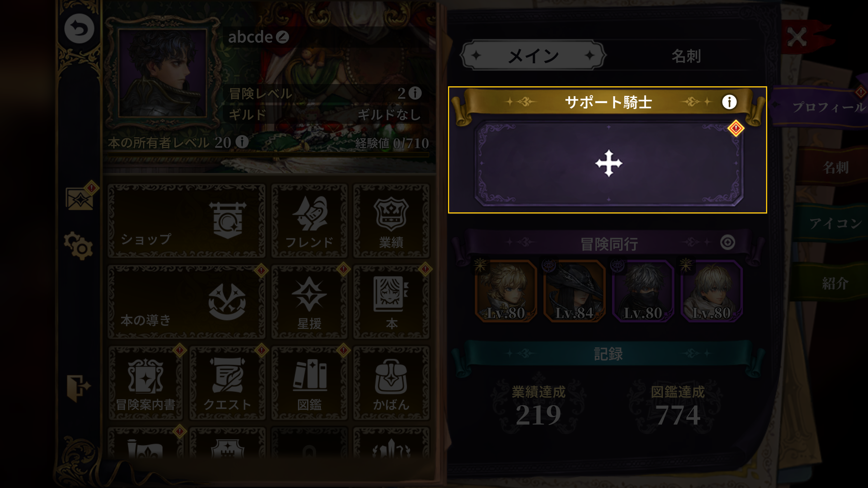Click the edit name icon beside abcde

pos(282,37)
